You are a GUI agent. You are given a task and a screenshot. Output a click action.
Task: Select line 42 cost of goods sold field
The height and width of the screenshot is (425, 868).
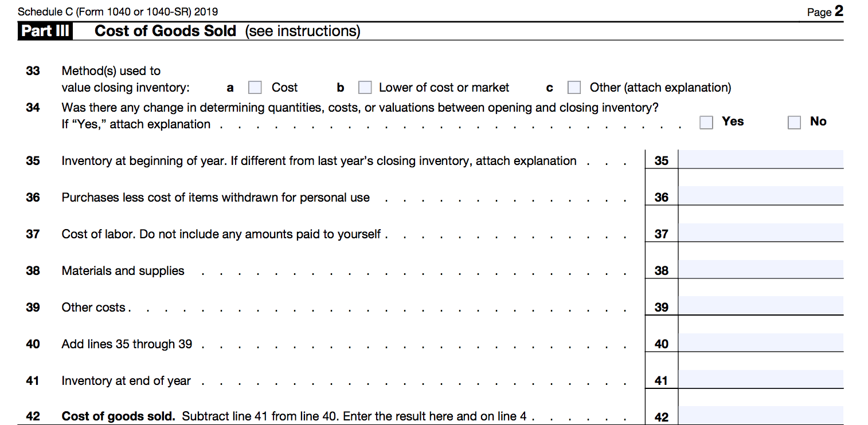(x=760, y=415)
